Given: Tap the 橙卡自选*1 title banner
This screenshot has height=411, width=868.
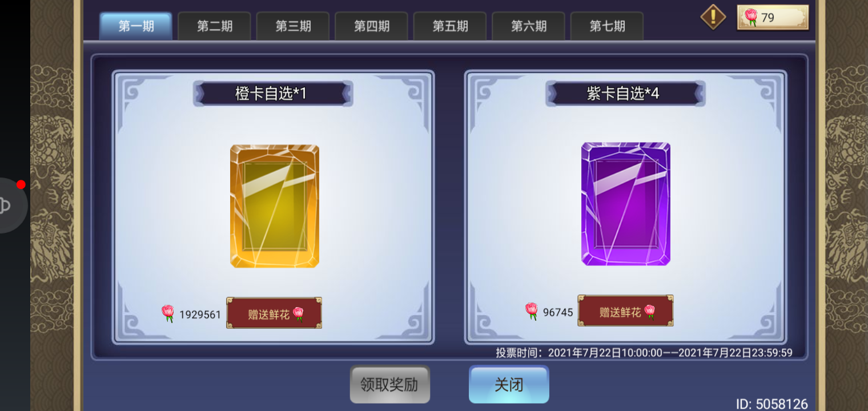Looking at the screenshot, I should click(273, 94).
